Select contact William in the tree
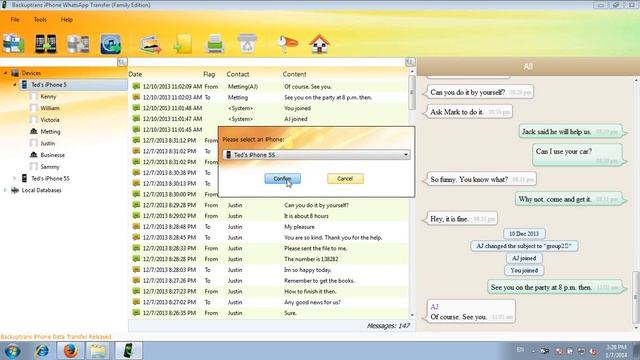 coord(50,108)
